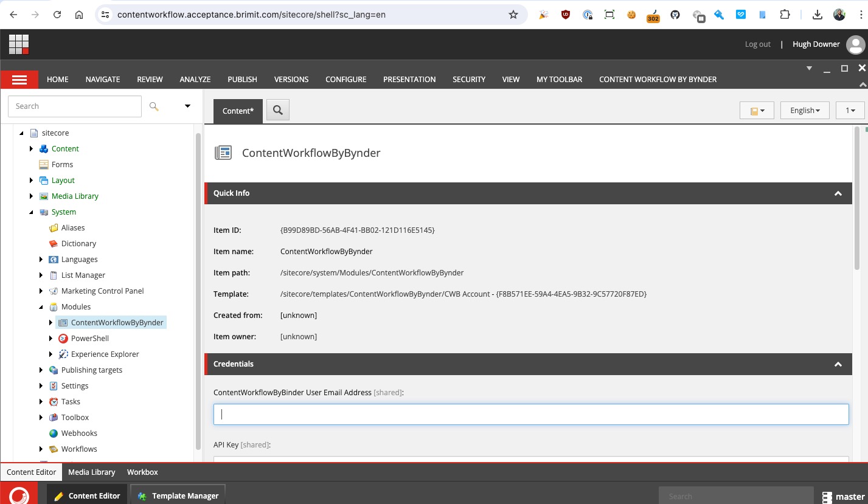Select the Marketing Control Panel tree item
This screenshot has width=868, height=504.
pyautogui.click(x=102, y=291)
